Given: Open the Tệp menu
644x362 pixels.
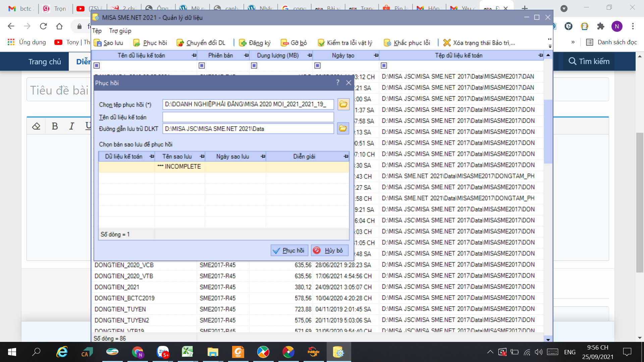Looking at the screenshot, I should pyautogui.click(x=97, y=31).
